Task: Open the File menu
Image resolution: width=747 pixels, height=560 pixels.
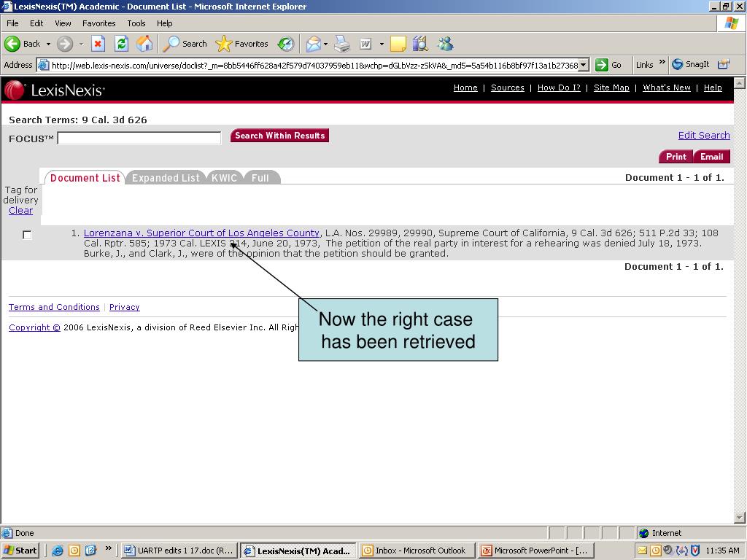Action: coord(12,23)
